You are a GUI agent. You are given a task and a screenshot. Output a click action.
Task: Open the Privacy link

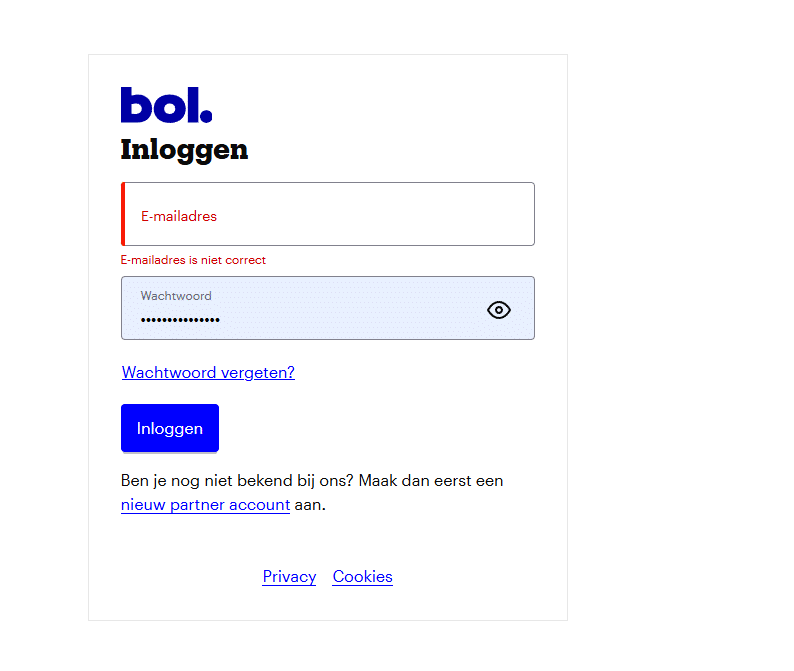coord(289,576)
